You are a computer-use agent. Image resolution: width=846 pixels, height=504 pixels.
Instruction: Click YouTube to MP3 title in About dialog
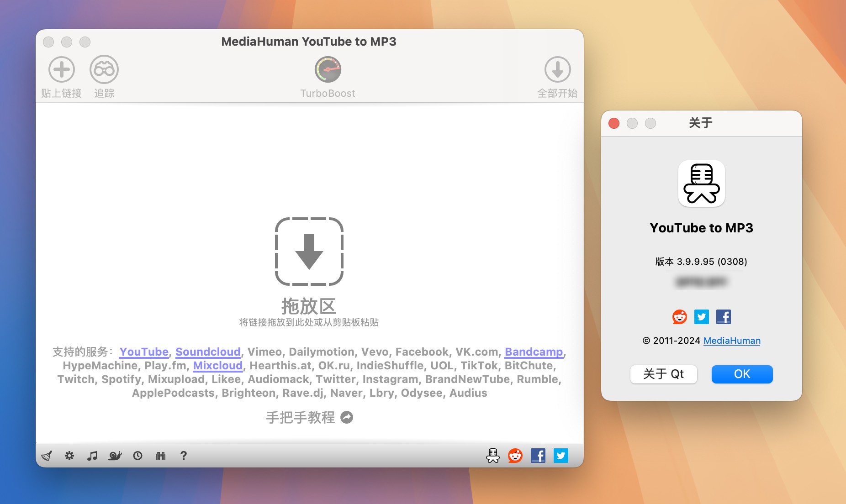pos(702,228)
